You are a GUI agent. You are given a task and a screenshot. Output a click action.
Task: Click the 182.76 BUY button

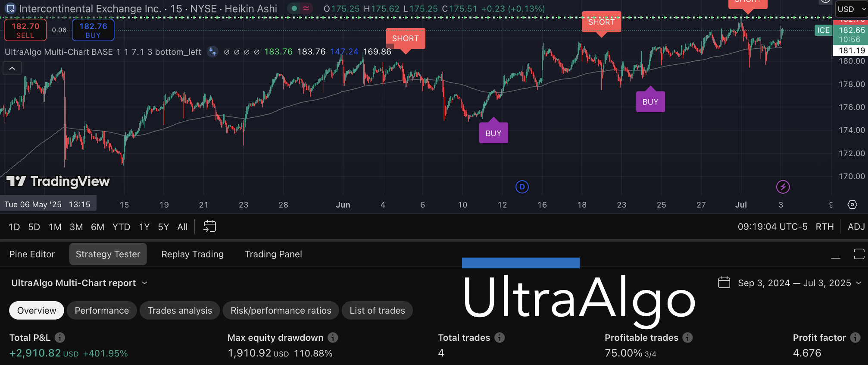(x=93, y=30)
